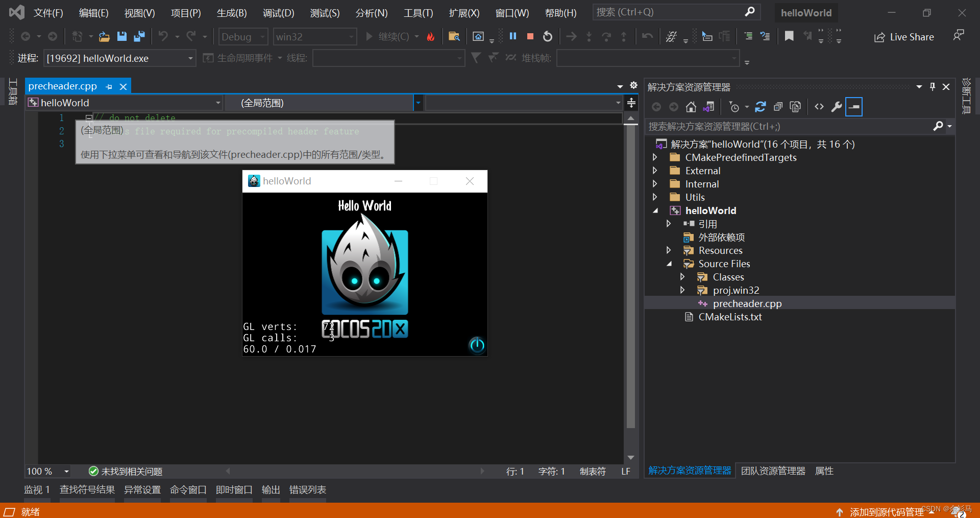
Task: Expand the External folder node
Action: pos(655,171)
